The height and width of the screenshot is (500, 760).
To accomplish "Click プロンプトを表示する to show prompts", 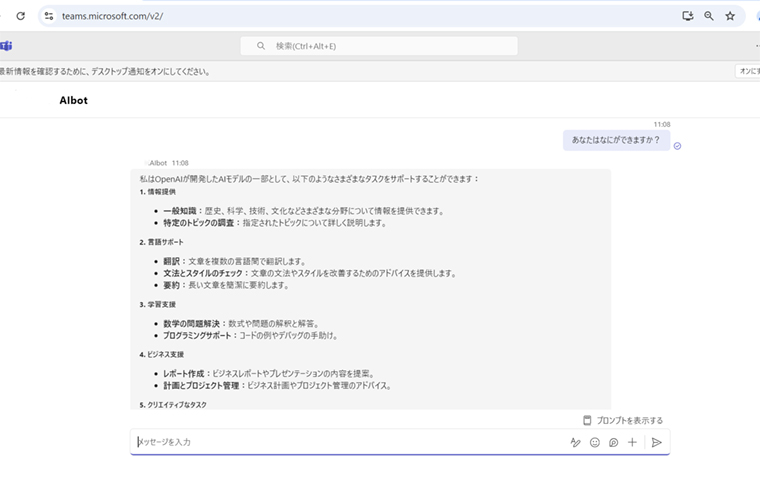I will tap(623, 420).
